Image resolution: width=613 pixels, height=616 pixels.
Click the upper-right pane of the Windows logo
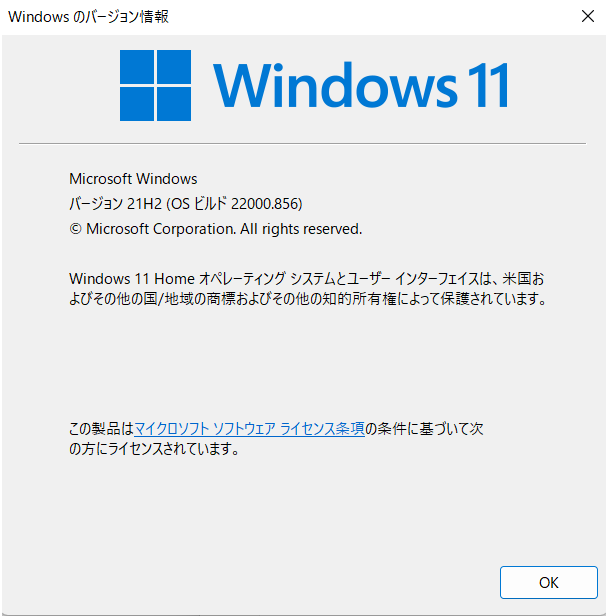174,66
